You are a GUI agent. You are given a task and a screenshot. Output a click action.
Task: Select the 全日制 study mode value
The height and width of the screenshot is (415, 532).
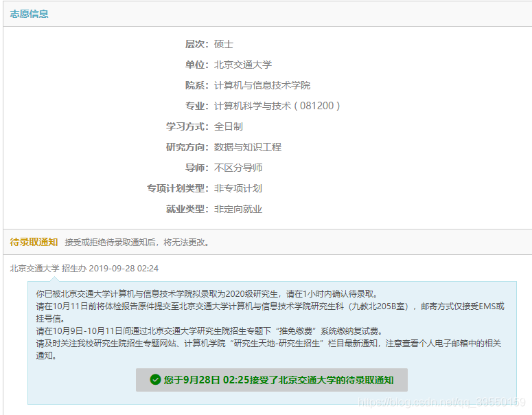(229, 126)
